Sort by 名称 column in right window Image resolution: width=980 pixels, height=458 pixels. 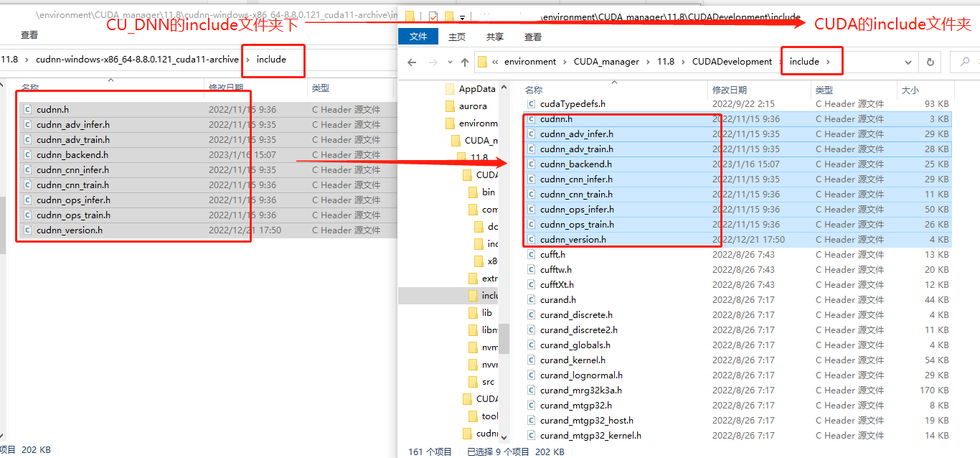pos(534,90)
